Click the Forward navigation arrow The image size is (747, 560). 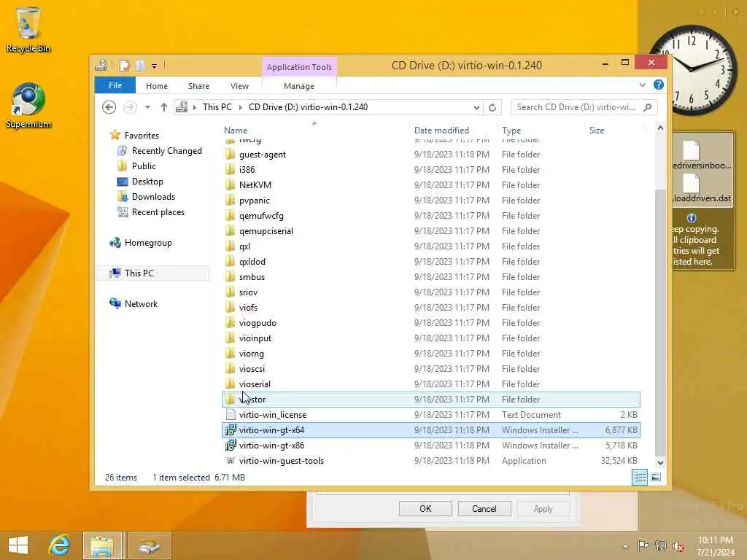pyautogui.click(x=130, y=107)
